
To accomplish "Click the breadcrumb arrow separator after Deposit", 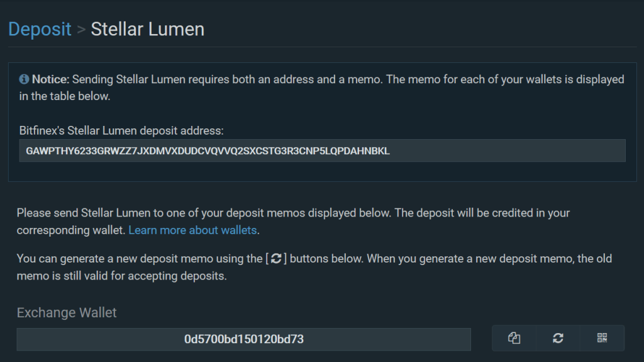I will [x=81, y=30].
